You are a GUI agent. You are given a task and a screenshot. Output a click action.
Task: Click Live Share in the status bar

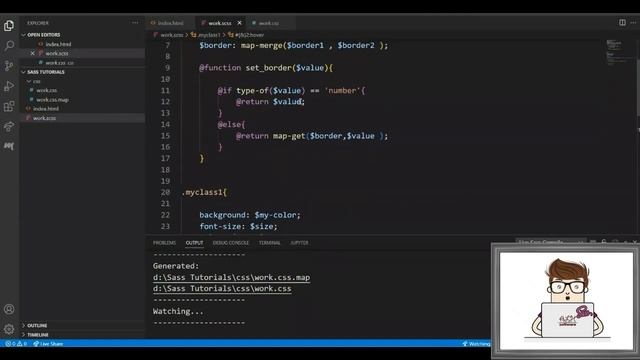[x=48, y=344]
